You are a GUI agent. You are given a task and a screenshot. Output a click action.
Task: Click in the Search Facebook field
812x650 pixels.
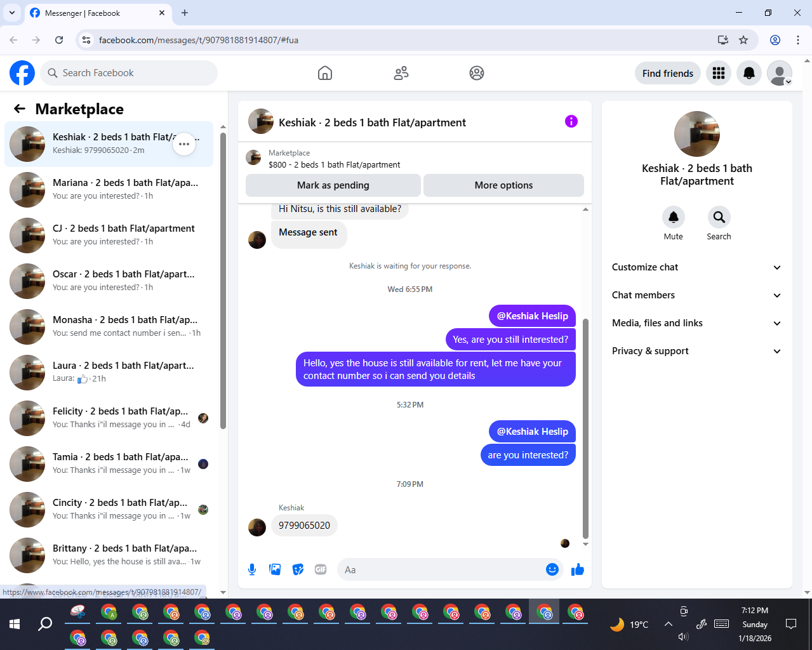pos(129,73)
